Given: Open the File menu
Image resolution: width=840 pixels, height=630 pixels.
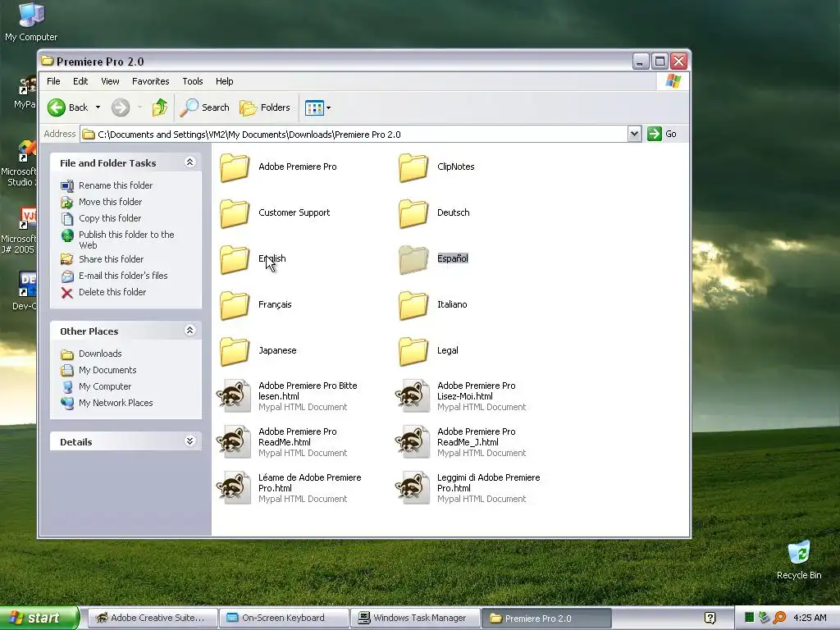Looking at the screenshot, I should click(53, 81).
